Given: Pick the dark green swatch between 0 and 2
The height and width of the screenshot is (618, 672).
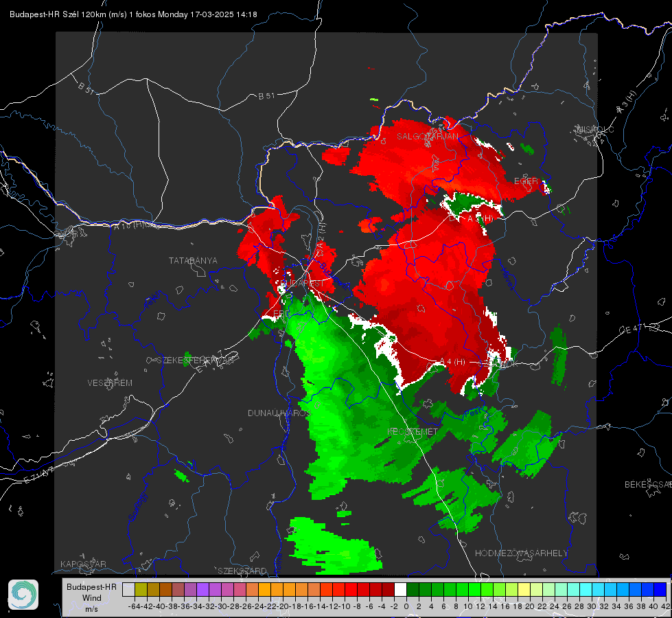Looking at the screenshot, I should pos(413,589).
